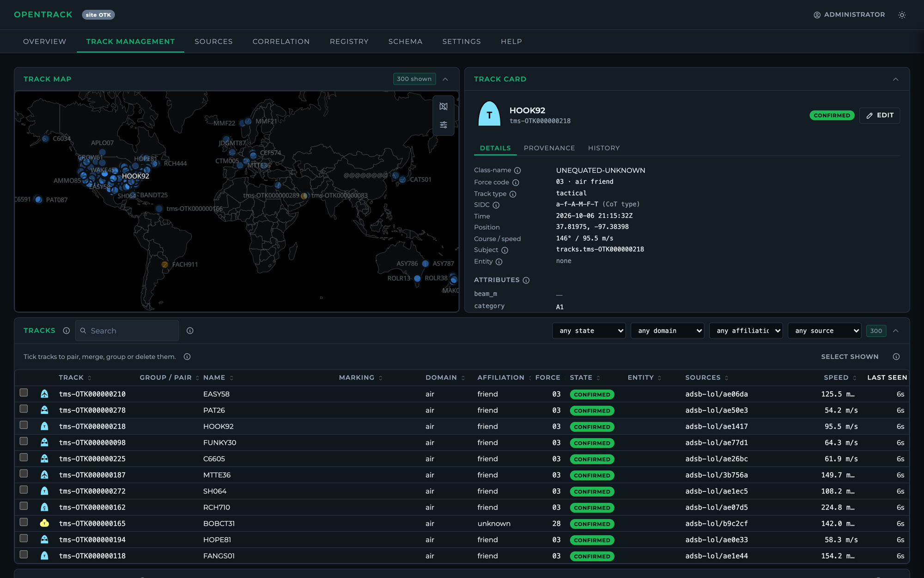Click info icon next to TRACKS title
924x578 pixels.
point(66,331)
